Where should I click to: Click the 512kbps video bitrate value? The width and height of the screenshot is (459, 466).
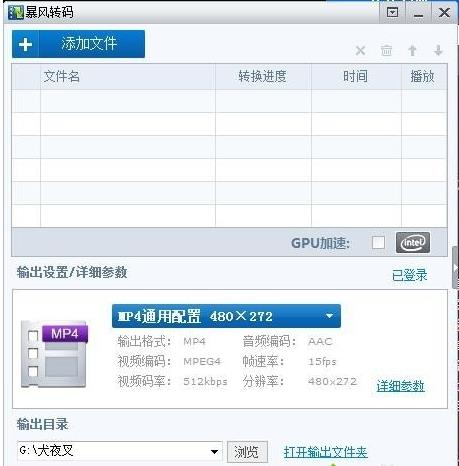point(205,381)
